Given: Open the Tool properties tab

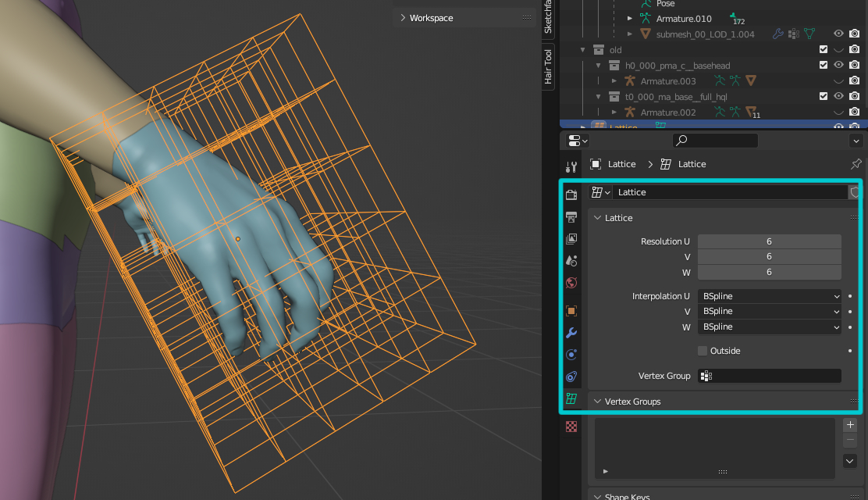Looking at the screenshot, I should click(571, 166).
